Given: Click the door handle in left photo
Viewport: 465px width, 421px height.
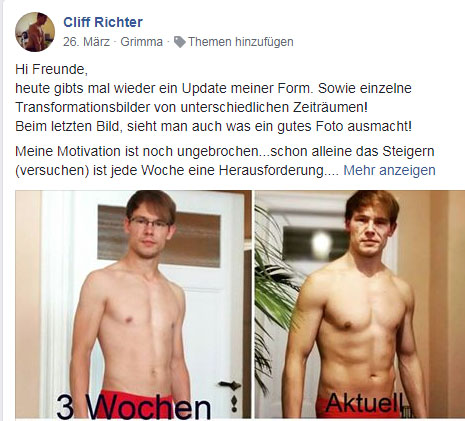Looking at the screenshot, I should point(230,386).
